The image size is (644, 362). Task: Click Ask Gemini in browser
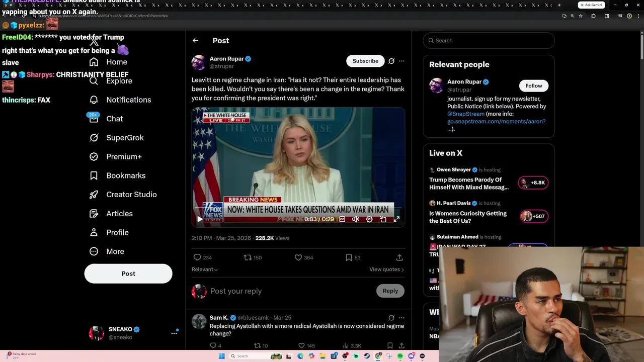tap(591, 5)
